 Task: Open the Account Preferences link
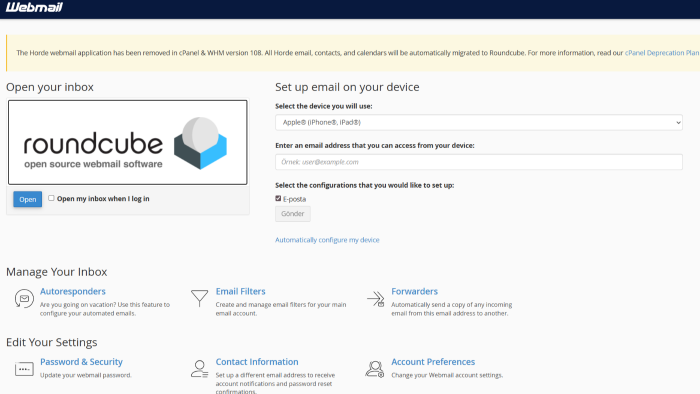[433, 362]
